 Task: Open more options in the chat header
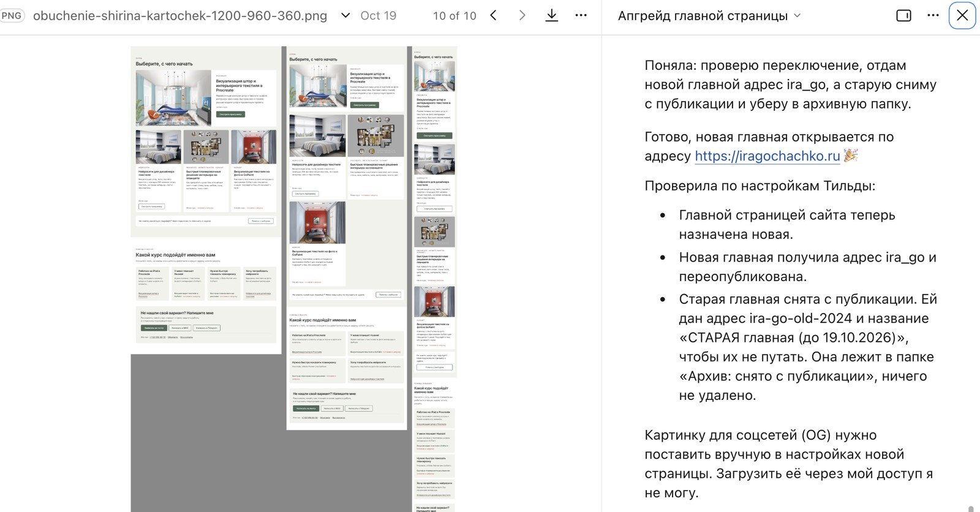pyautogui.click(x=933, y=16)
